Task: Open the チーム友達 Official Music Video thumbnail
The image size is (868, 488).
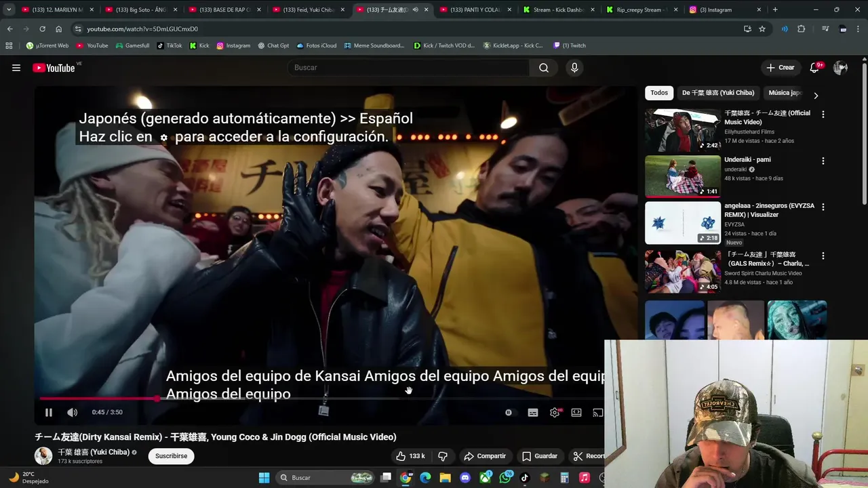Action: [683, 130]
